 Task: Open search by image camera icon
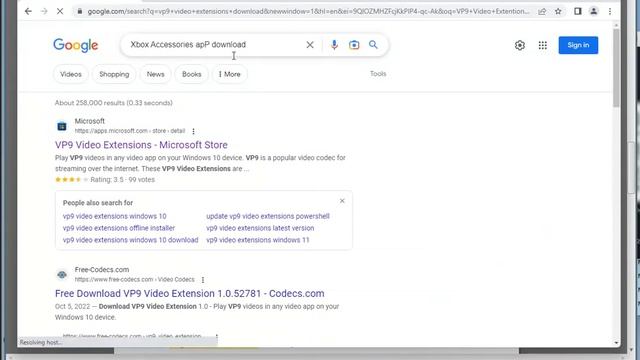point(354,45)
